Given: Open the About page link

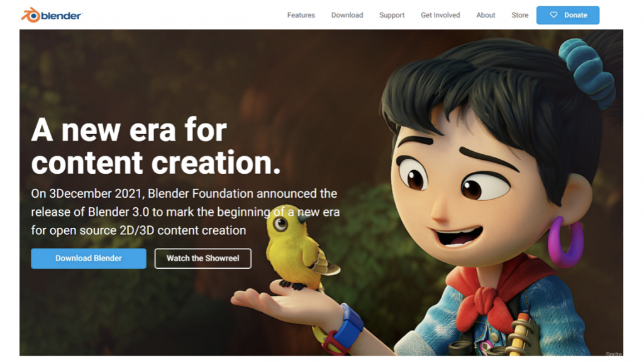Looking at the screenshot, I should (486, 15).
